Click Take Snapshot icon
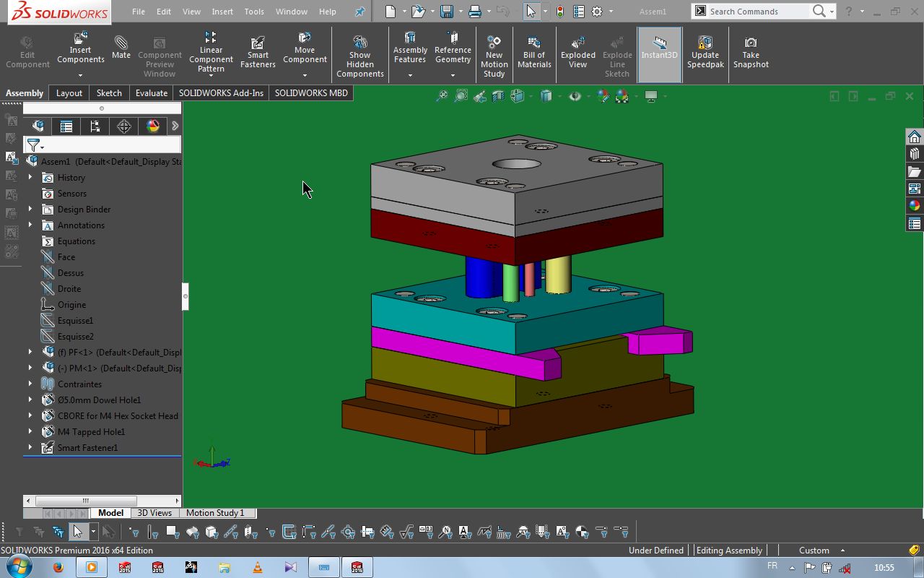The image size is (924, 578). (751, 53)
